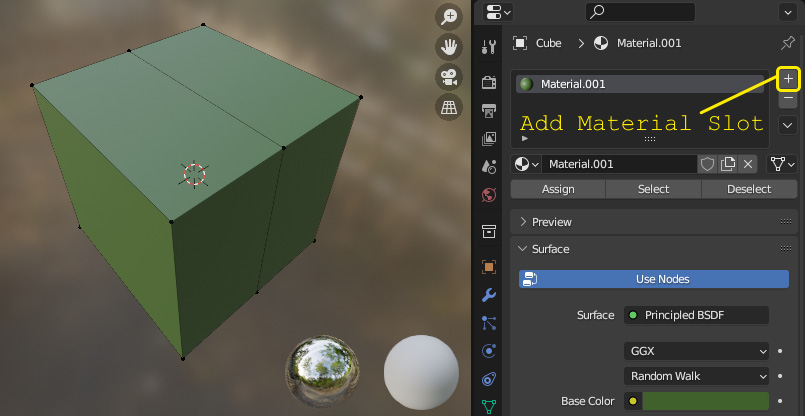Click the Preview panel drag grip
This screenshot has width=805, height=416.
pyautogui.click(x=785, y=222)
